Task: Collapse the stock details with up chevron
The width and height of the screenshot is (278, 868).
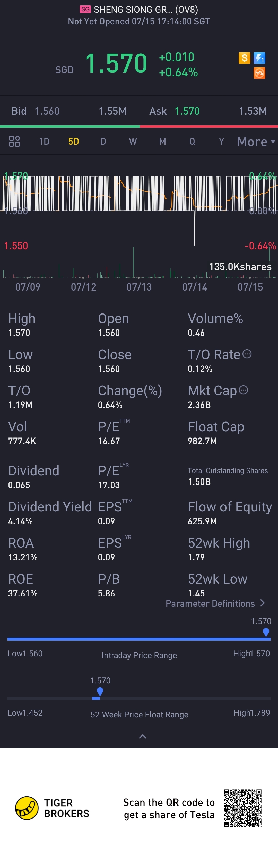Action: 143,736
